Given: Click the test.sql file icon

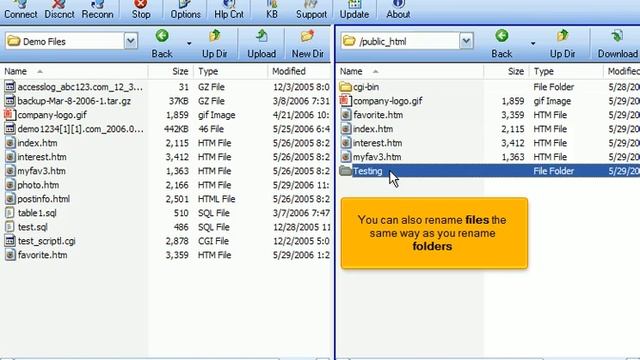Looking at the screenshot, I should coord(10,227).
